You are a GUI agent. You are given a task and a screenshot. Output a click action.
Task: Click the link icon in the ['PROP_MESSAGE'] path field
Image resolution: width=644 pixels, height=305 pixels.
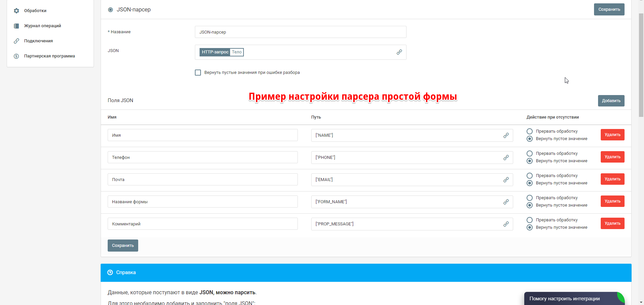[x=506, y=224]
